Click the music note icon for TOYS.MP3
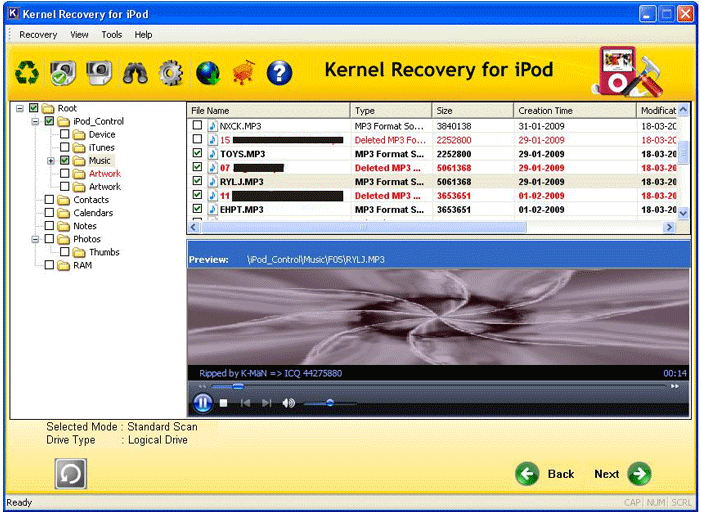701x514 pixels. click(x=213, y=154)
